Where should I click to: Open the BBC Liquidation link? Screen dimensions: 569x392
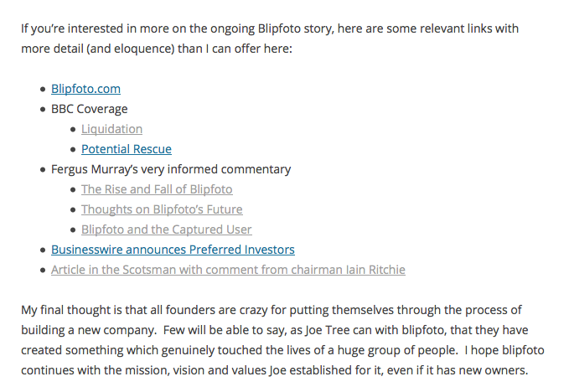(x=111, y=129)
